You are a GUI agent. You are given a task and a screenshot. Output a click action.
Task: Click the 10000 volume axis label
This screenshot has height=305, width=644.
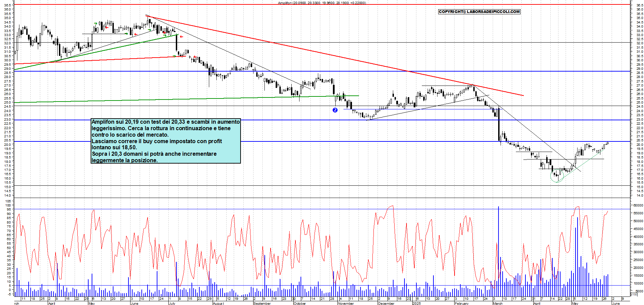638,284
